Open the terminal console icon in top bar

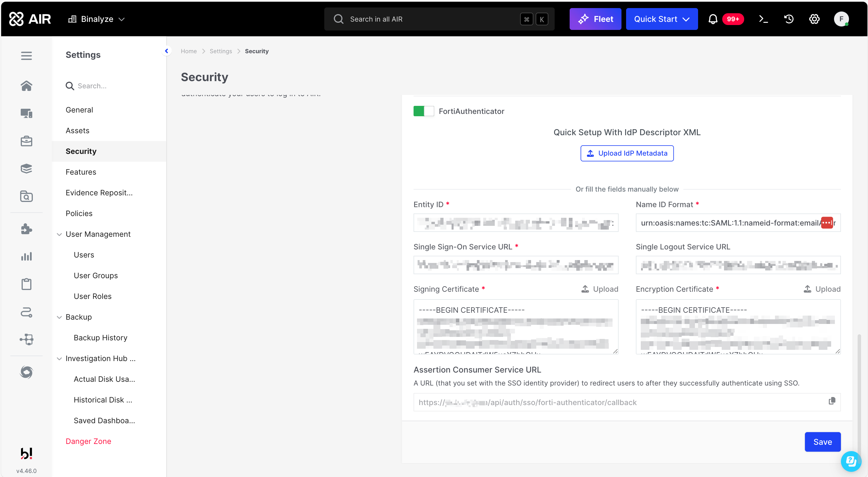tap(763, 19)
